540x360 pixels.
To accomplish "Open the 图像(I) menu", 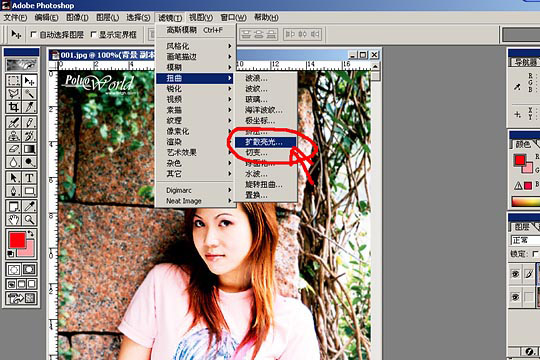I will (x=77, y=17).
